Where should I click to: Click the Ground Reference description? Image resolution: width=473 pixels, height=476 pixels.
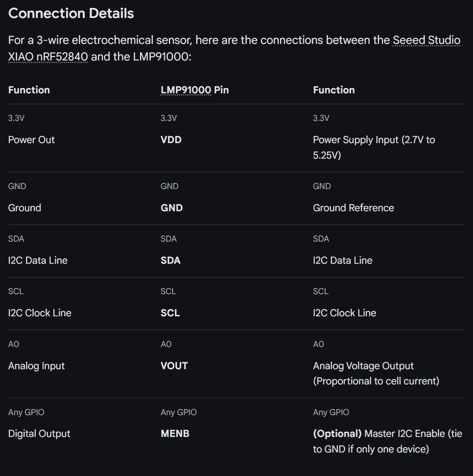tap(353, 208)
